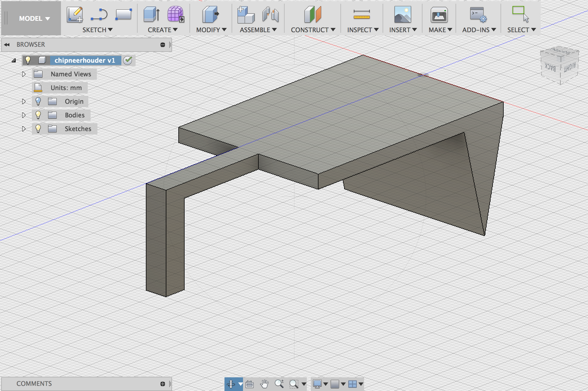Toggle the Bodies folder visibility bulb
The height and width of the screenshot is (391, 588).
[38, 115]
